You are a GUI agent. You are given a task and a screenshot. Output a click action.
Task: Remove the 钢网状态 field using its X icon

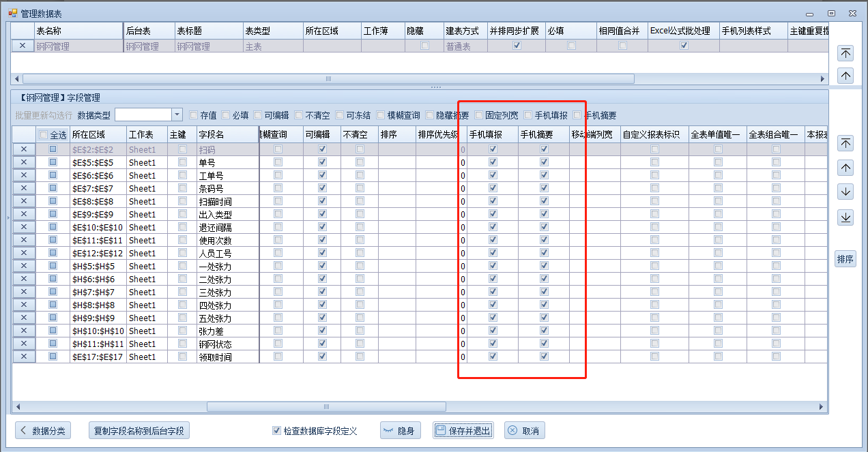tap(23, 344)
